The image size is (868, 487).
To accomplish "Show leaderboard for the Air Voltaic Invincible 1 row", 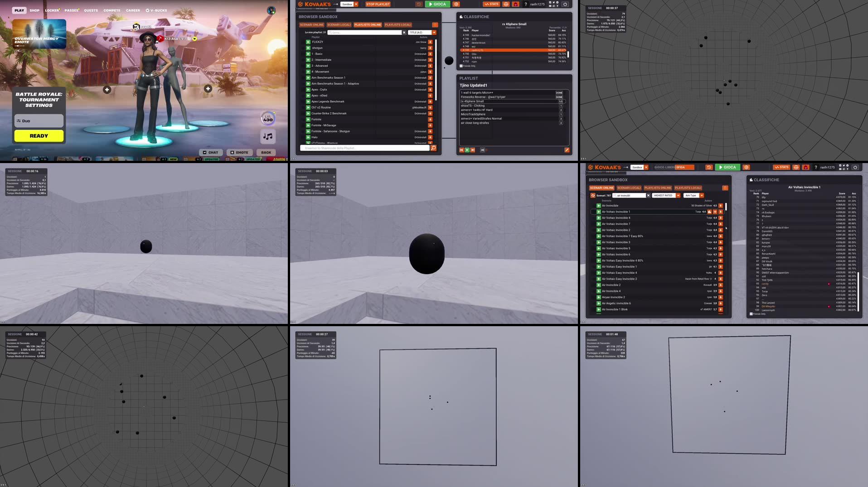I will (710, 212).
